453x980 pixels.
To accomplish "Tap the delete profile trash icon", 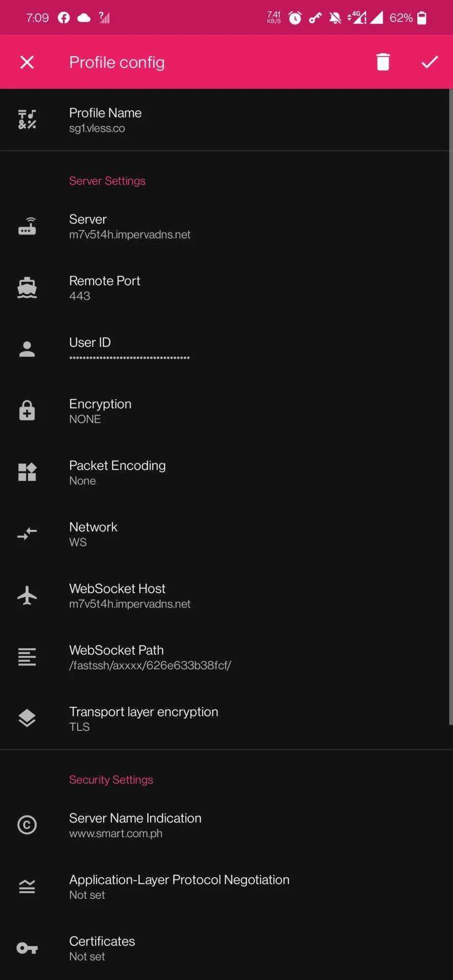I will pyautogui.click(x=383, y=62).
